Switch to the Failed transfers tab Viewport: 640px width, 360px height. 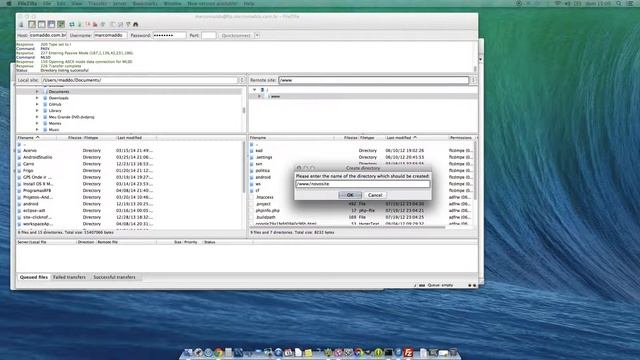pyautogui.click(x=69, y=277)
